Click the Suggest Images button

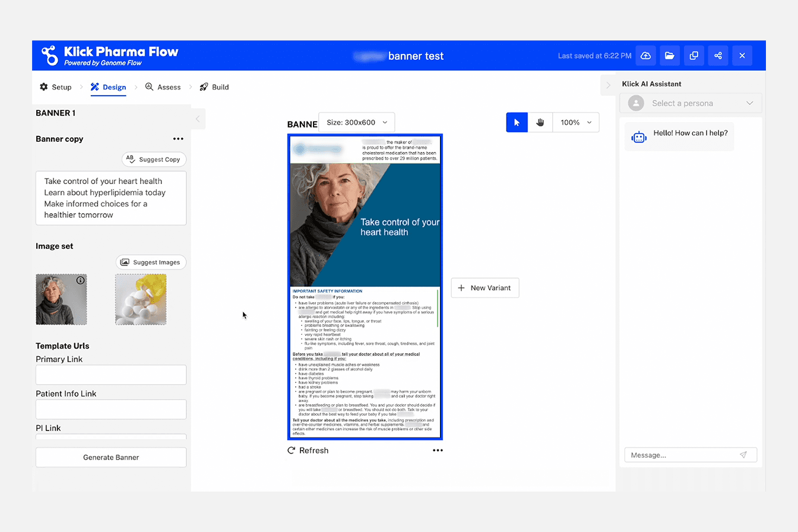pos(151,262)
